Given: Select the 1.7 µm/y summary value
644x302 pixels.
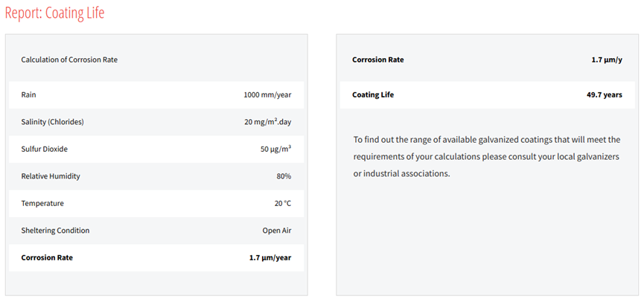Looking at the screenshot, I should coord(606,60).
